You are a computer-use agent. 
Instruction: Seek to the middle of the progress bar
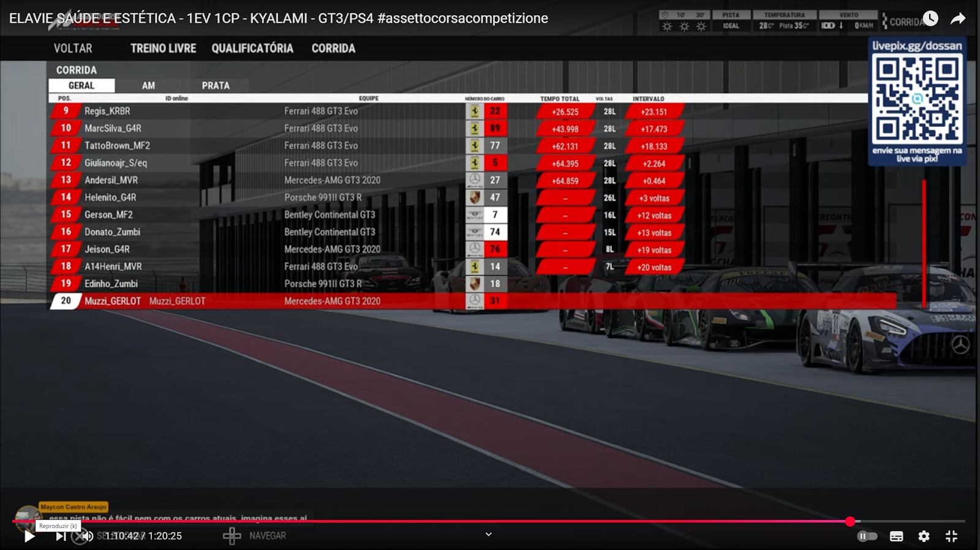pyautogui.click(x=489, y=521)
